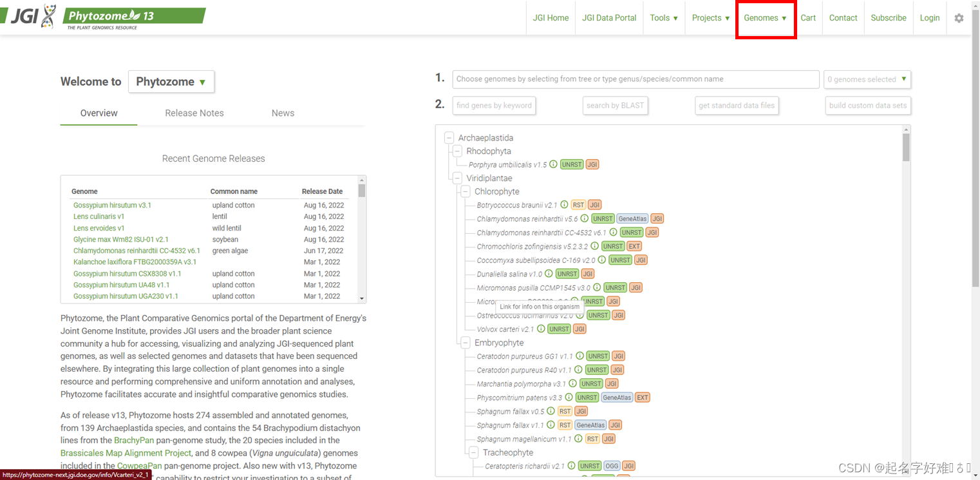Open info icon for Chlamydomonas reinhardtii v5.6
Image resolution: width=980 pixels, height=480 pixels.
coord(585,218)
